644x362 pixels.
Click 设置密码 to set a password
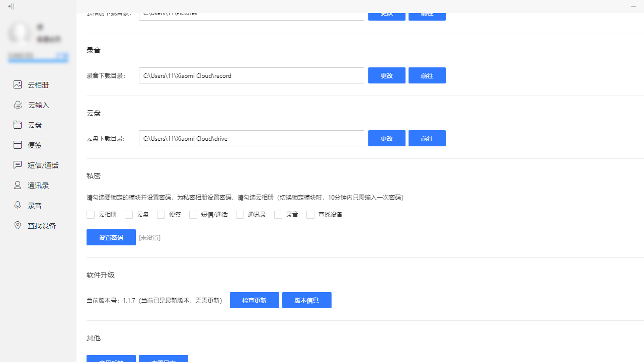111,237
